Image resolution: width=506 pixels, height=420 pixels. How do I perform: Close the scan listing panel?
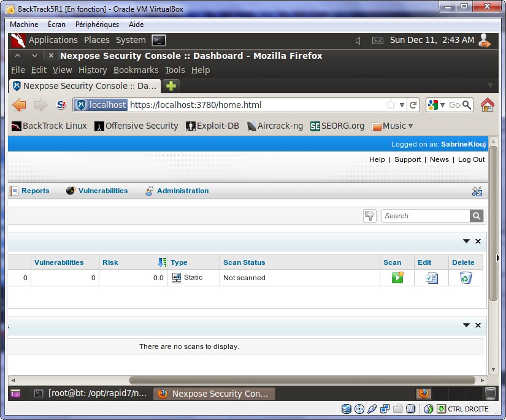pos(478,325)
